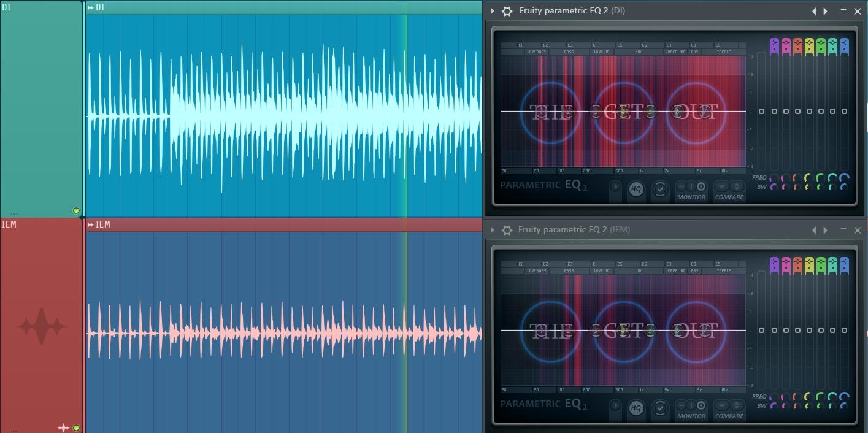Viewport: 868px width, 433px height.
Task: Turn off IEM EQ monitor display
Action: pos(681,405)
